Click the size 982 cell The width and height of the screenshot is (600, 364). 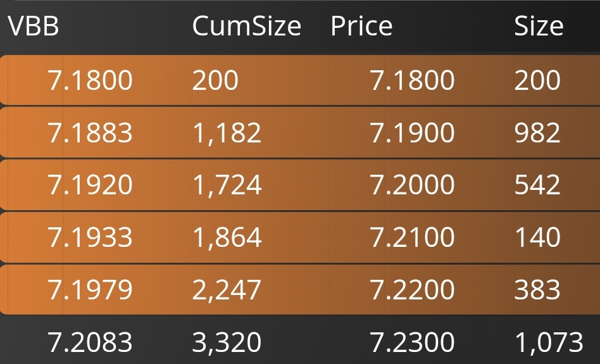pyautogui.click(x=537, y=133)
